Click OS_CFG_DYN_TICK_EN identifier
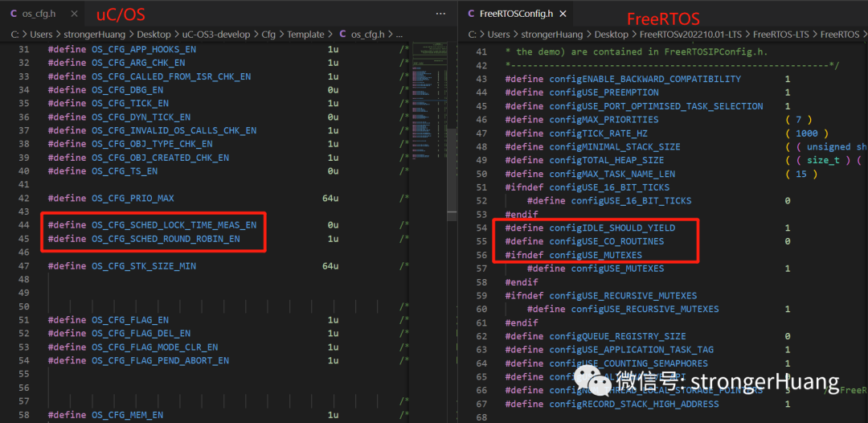 [x=141, y=117]
